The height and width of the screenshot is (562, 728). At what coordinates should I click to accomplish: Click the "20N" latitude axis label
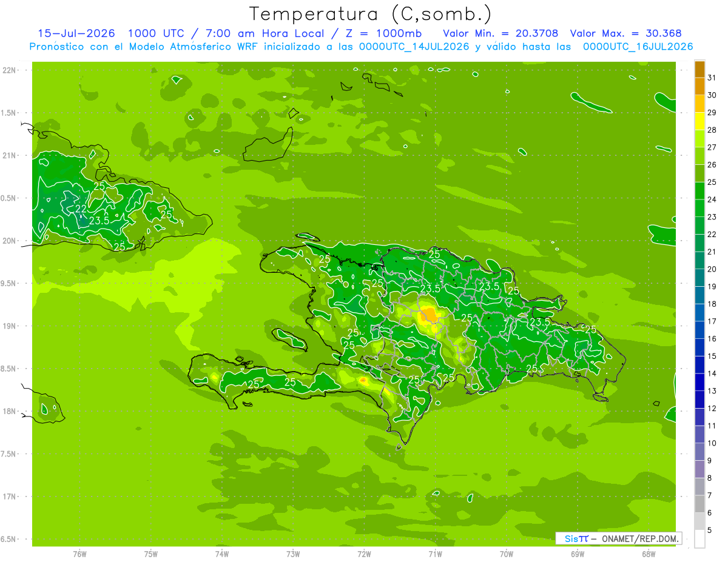(x=10, y=241)
